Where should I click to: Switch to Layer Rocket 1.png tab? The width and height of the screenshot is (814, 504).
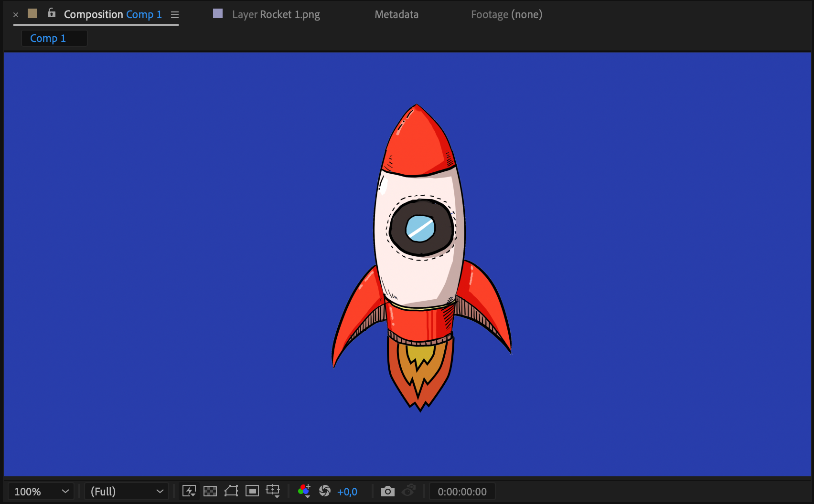pyautogui.click(x=276, y=15)
